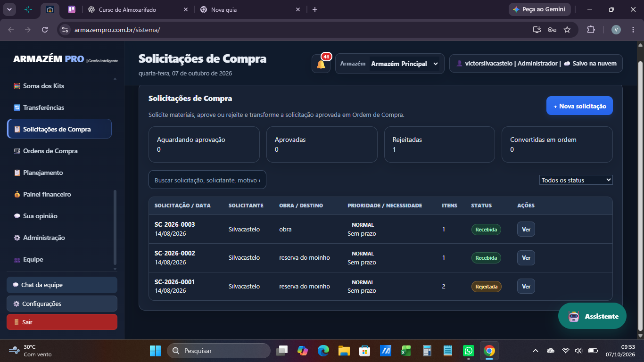Bookmark this page with the star icon

(x=567, y=30)
